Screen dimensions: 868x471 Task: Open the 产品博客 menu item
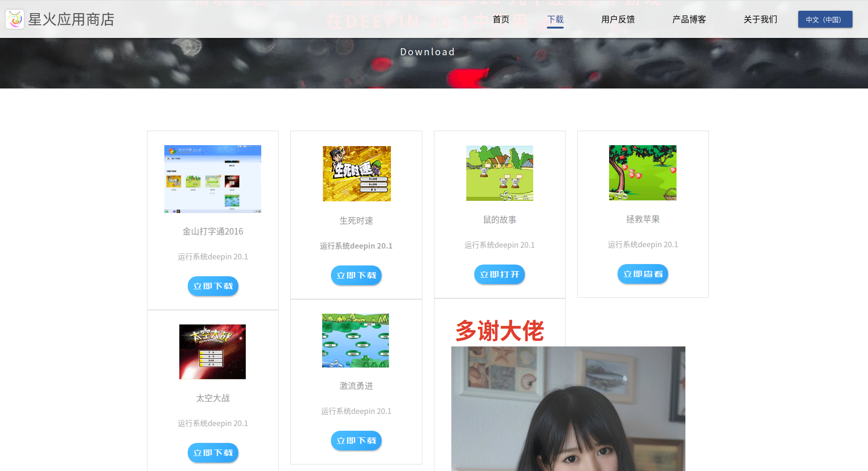[x=689, y=19]
